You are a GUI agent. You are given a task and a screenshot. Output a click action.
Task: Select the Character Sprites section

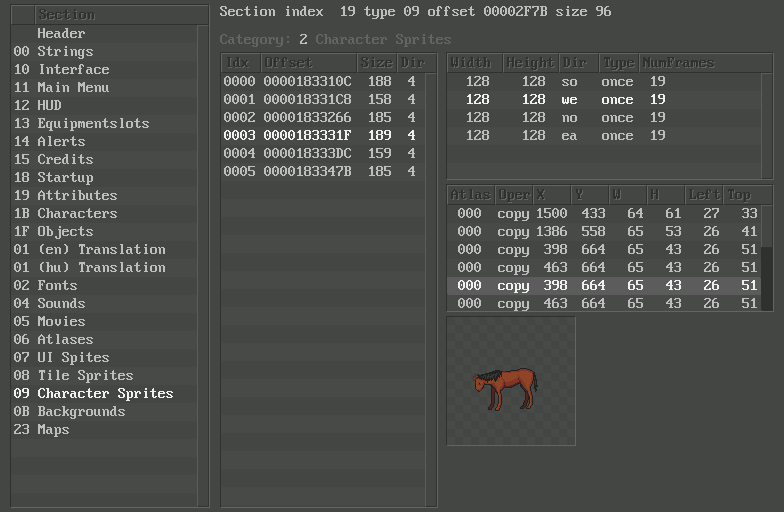[x=105, y=393]
